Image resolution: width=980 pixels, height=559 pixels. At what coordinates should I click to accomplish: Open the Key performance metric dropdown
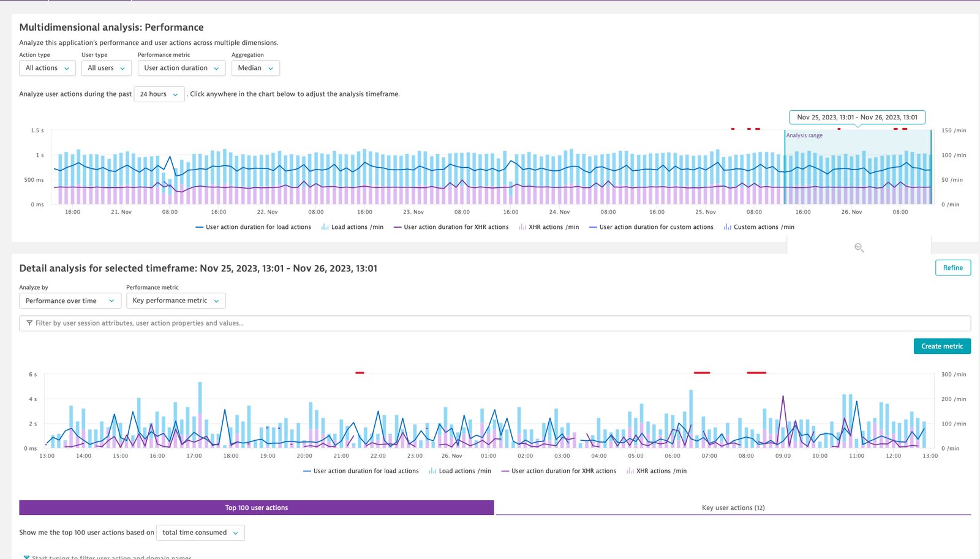click(176, 301)
